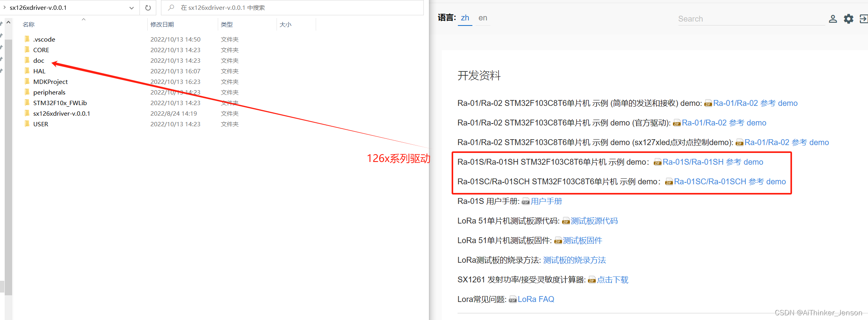Switch language to en tab

(x=483, y=18)
